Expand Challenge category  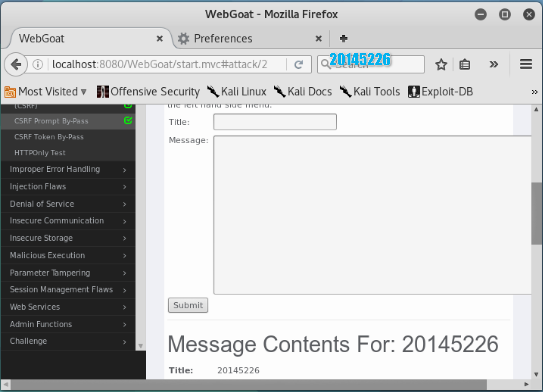pyautogui.click(x=68, y=341)
